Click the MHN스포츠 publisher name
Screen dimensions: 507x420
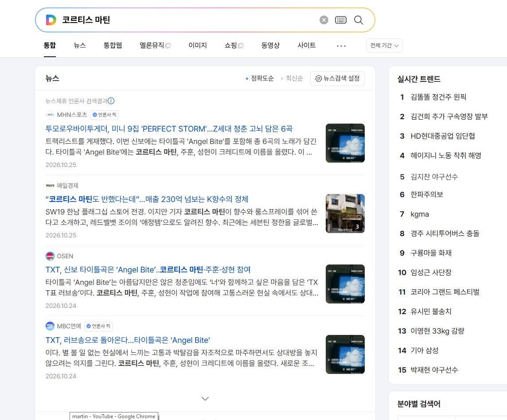(x=72, y=115)
